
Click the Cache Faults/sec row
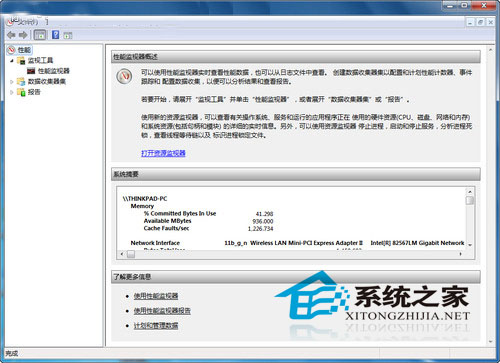pos(166,228)
